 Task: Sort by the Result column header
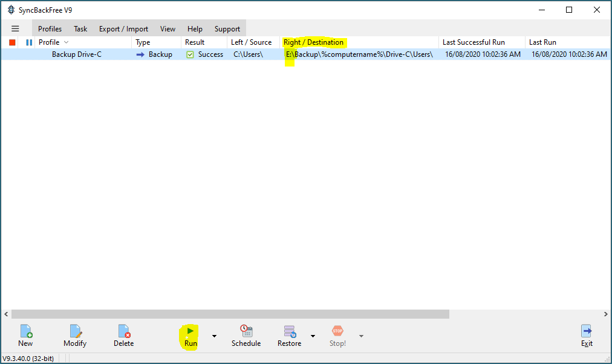point(204,42)
